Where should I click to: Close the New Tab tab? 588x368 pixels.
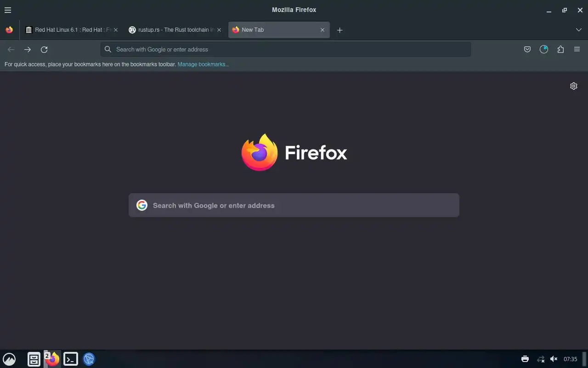point(322,30)
